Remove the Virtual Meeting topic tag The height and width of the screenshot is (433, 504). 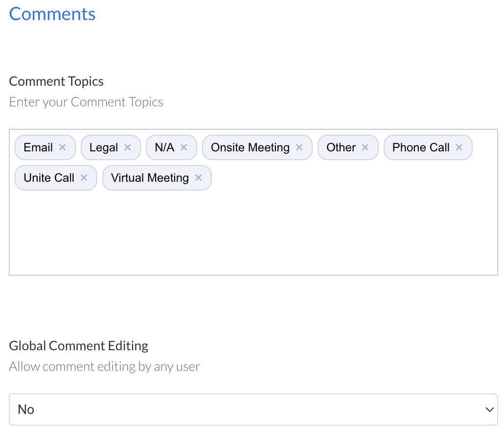[198, 178]
